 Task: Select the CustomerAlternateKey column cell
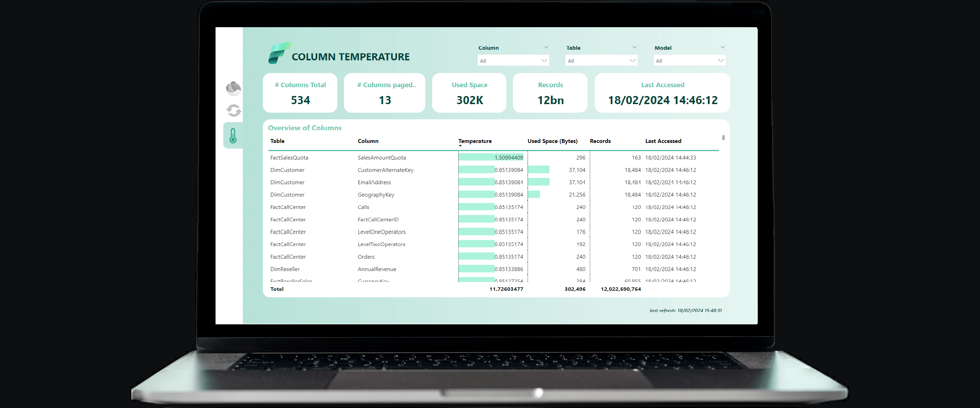tap(385, 170)
